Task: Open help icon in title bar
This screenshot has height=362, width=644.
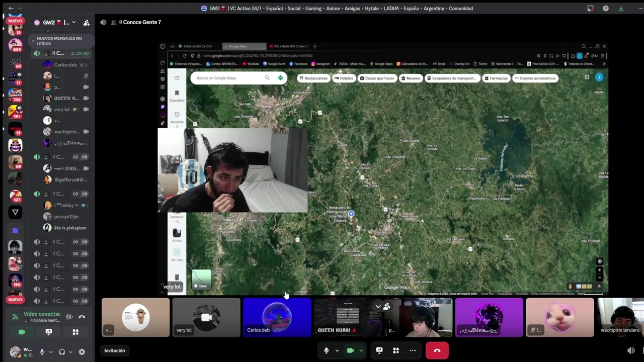Action: click(x=606, y=8)
